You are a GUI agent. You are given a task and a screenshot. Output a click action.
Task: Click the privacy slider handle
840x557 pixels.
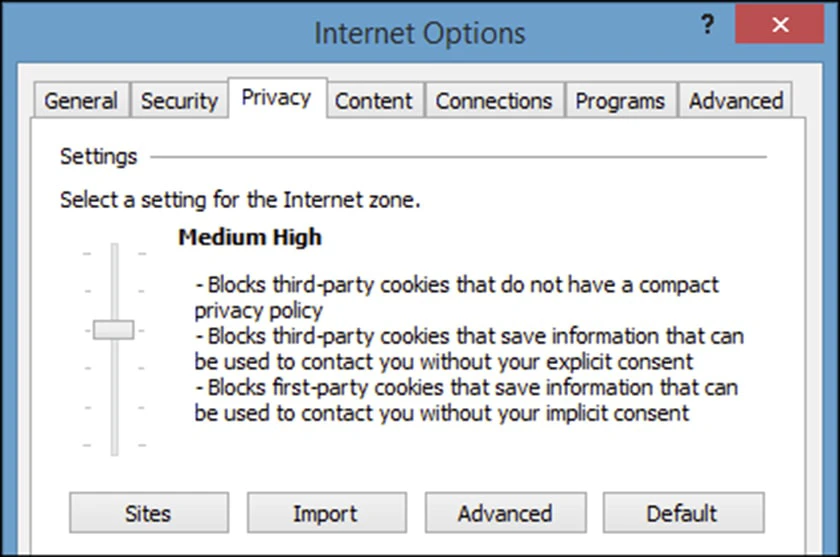(114, 330)
